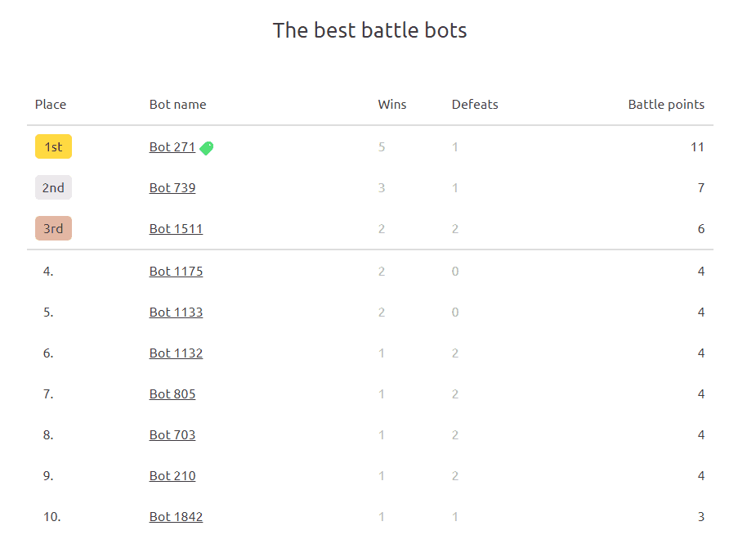Open the Bot 1132 link
756x544 pixels.
176,353
